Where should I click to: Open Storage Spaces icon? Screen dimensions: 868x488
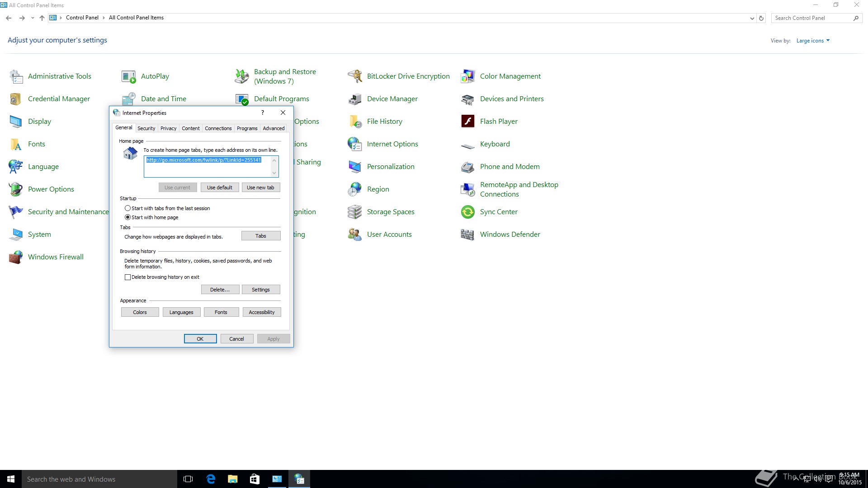(355, 212)
